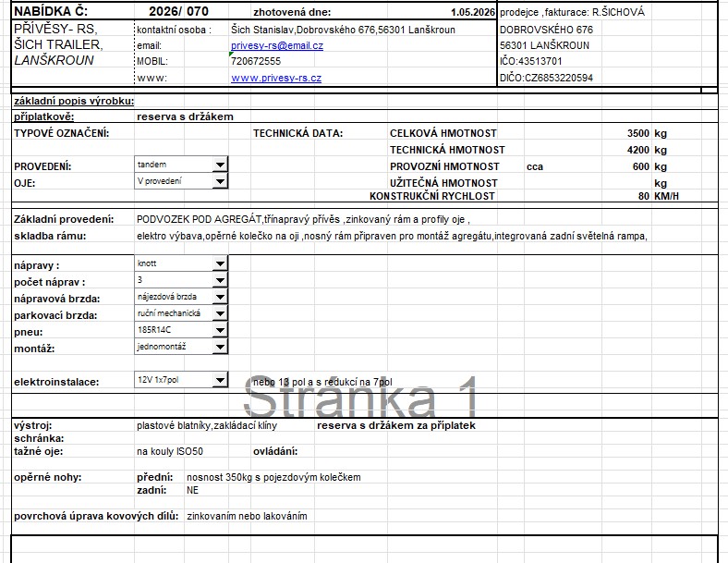This screenshot has width=728, height=563.
Task: Click the na kouly ISO50 cell
Action: [x=170, y=451]
